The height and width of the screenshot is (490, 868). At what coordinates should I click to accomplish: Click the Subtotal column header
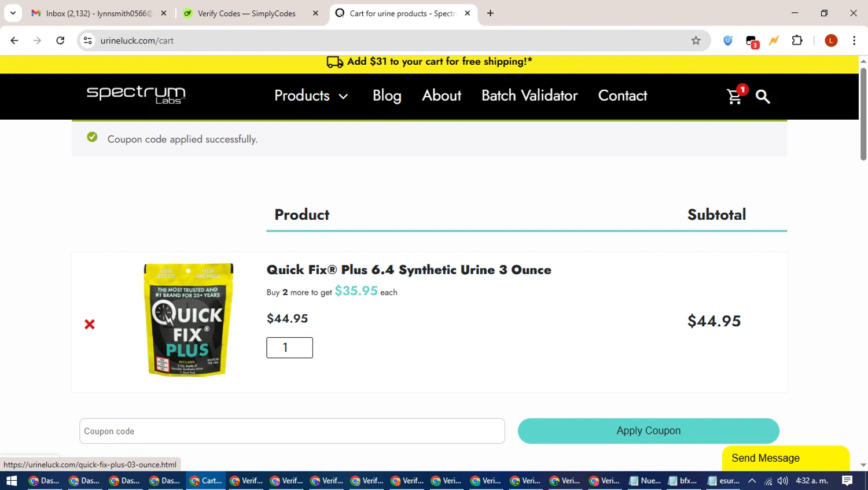(716, 215)
